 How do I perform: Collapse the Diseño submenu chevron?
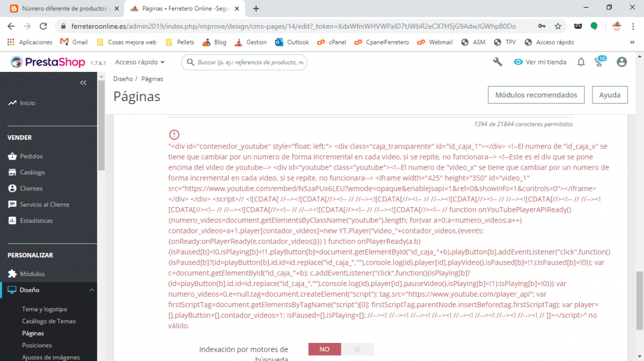click(91, 290)
